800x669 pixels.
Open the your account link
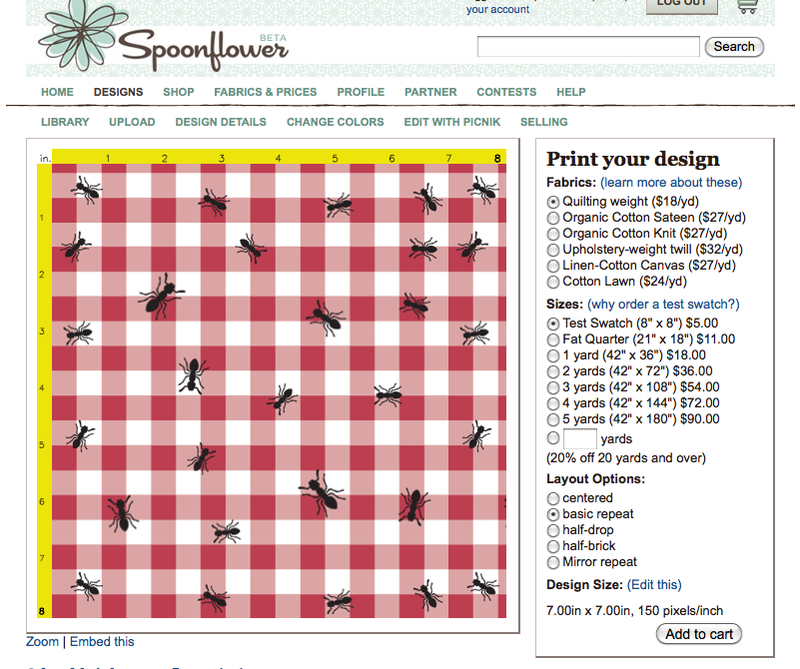497,9
